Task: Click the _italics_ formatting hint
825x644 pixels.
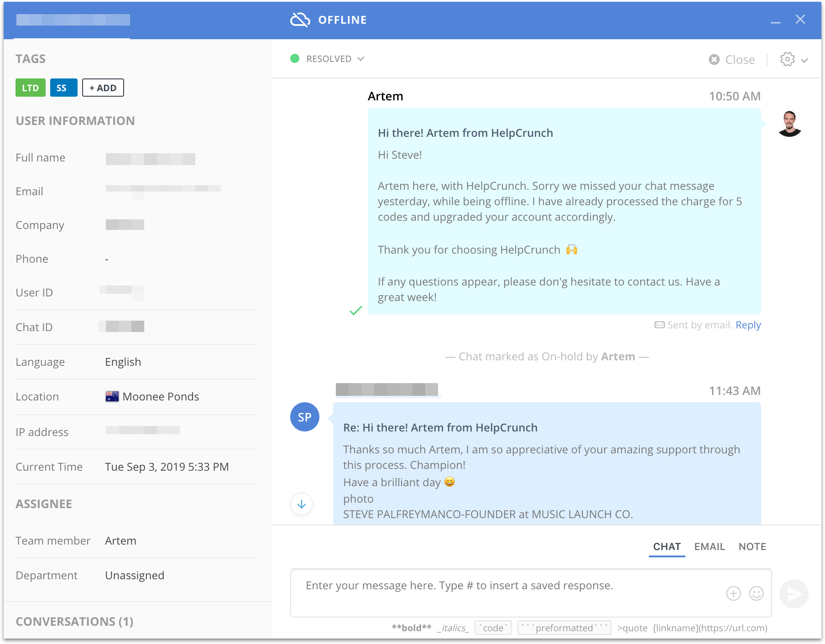Action: [453, 628]
